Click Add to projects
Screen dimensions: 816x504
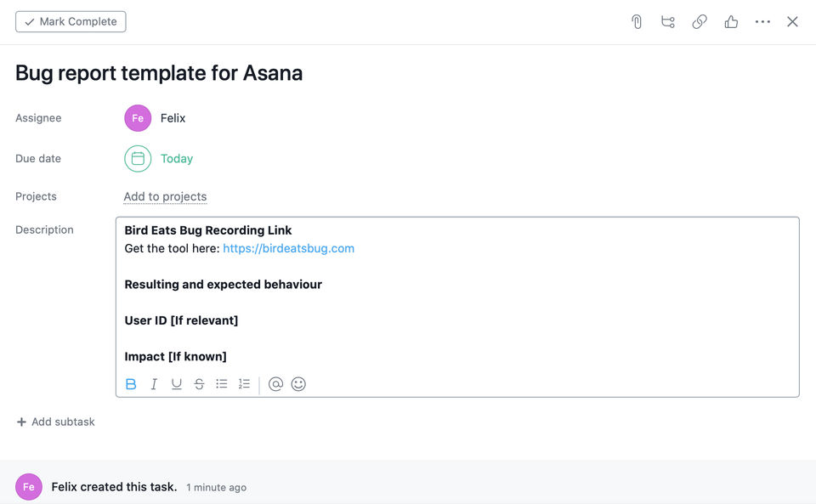tap(165, 196)
